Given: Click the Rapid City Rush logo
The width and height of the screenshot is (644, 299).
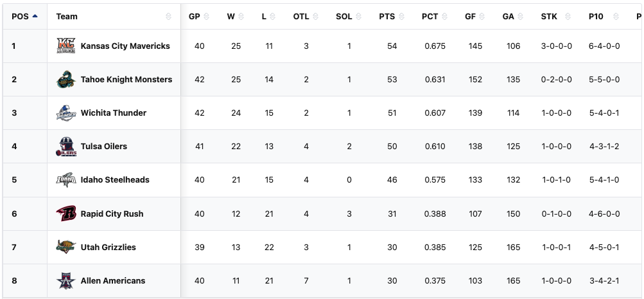Looking at the screenshot, I should pos(66,213).
